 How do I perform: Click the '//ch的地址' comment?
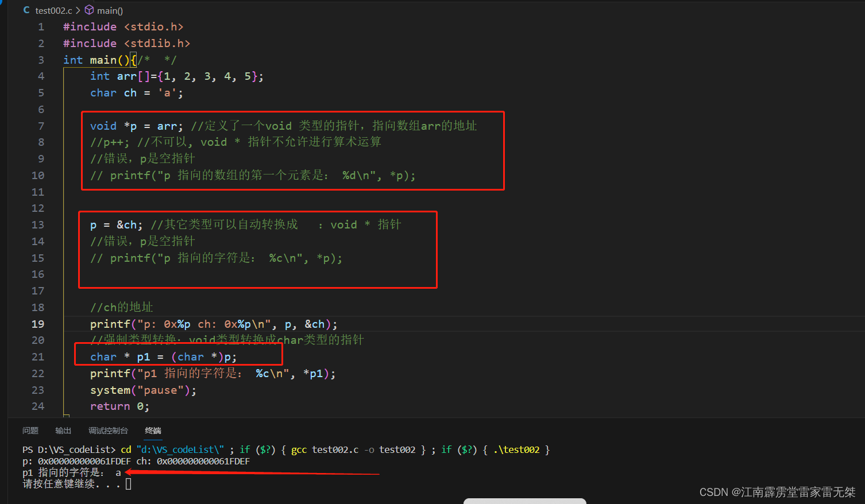coord(122,308)
